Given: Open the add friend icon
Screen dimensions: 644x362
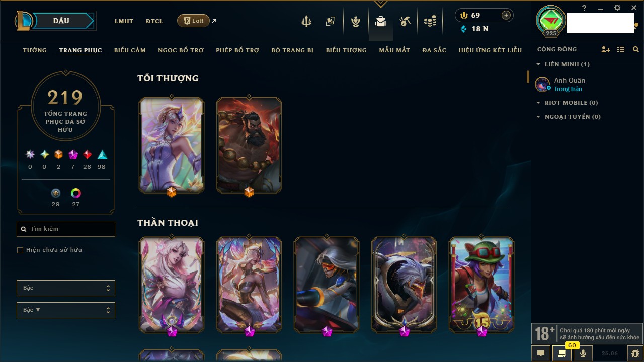Looking at the screenshot, I should click(x=606, y=50).
